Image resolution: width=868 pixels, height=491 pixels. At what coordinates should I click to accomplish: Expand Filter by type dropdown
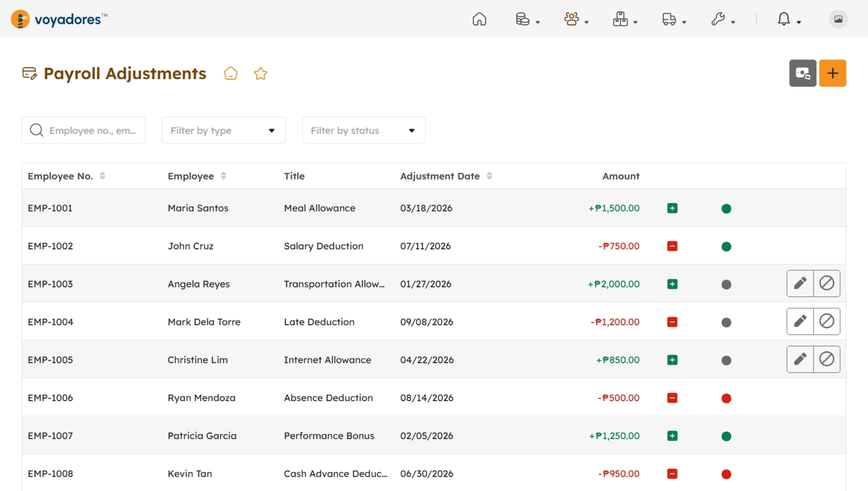pos(223,130)
